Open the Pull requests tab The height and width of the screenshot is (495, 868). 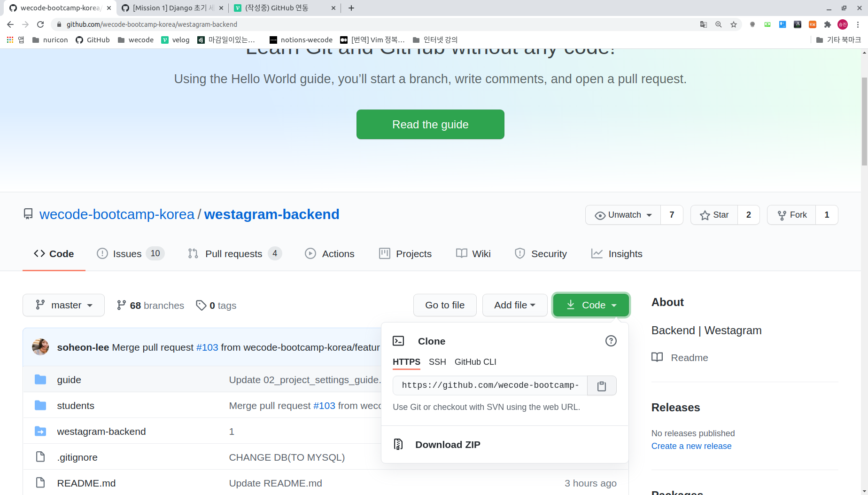tap(234, 254)
